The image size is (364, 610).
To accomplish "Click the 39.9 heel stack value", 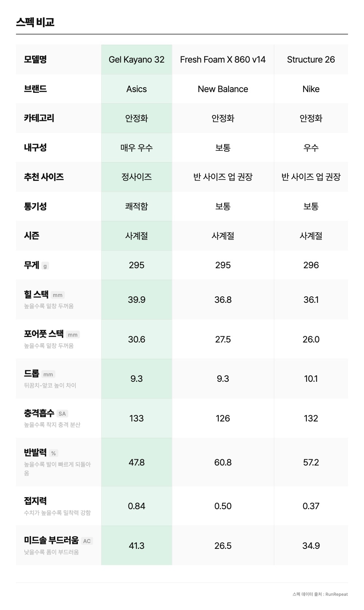I will [x=136, y=300].
